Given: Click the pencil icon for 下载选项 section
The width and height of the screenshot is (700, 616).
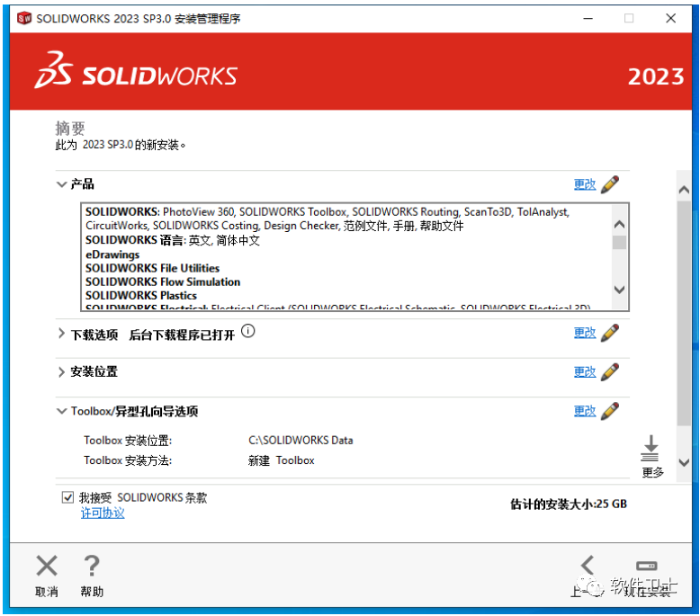Looking at the screenshot, I should pyautogui.click(x=609, y=333).
